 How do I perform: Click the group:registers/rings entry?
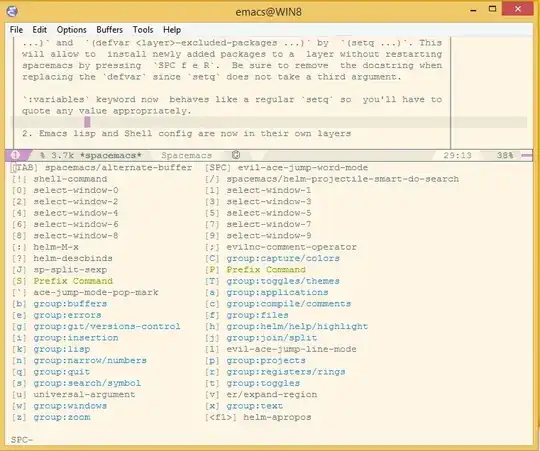pyautogui.click(x=286, y=372)
